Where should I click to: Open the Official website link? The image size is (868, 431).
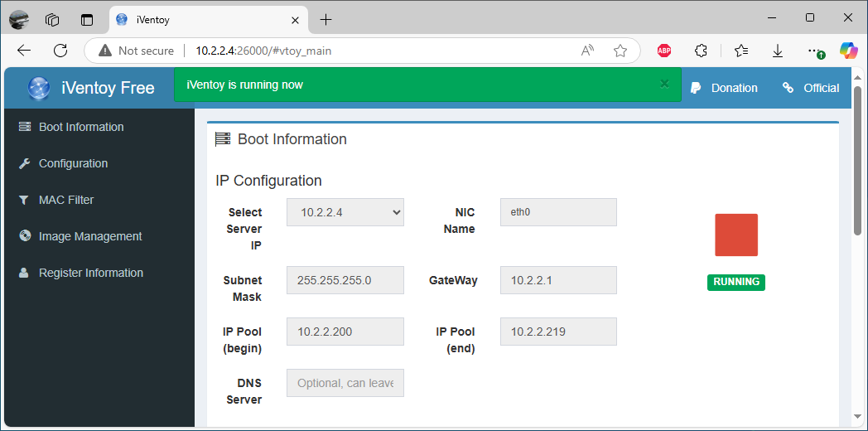pyautogui.click(x=812, y=88)
